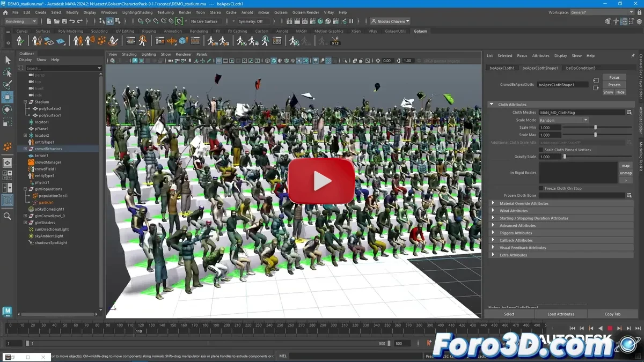
Task: Enable Freeze Cloth On Stop checkbox
Action: 541,188
